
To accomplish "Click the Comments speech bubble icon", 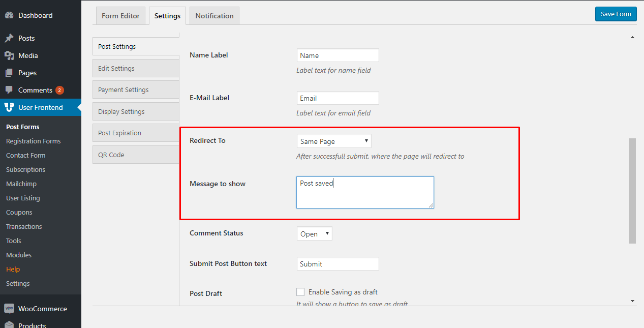I will pyautogui.click(x=9, y=90).
